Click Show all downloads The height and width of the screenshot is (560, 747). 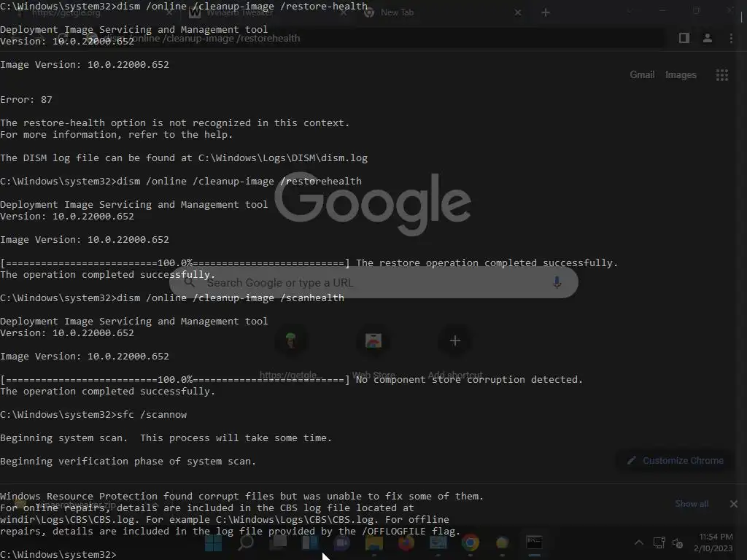click(692, 504)
